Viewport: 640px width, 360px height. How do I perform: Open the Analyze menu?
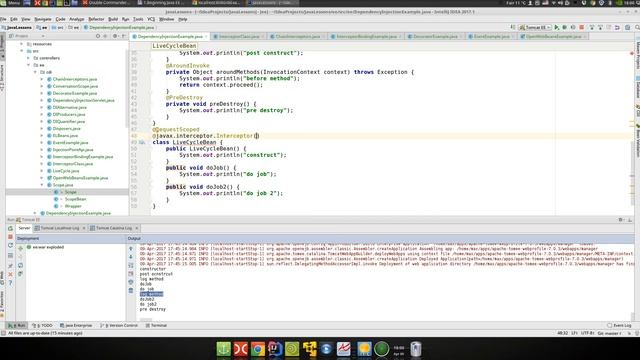[76, 19]
